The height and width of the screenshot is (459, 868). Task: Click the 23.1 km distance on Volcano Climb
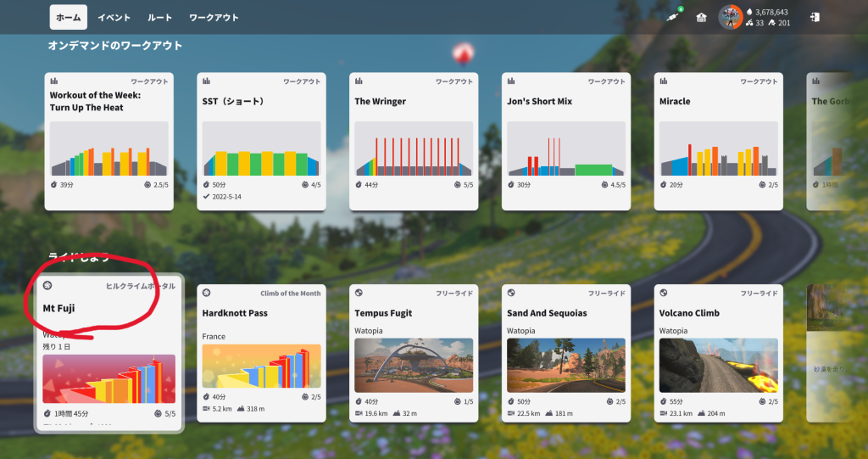[x=681, y=413]
